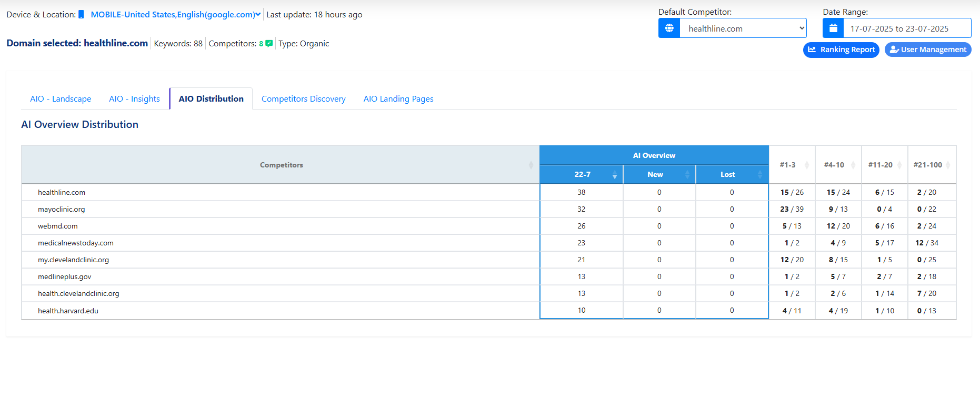Open the Default Competitor select box
The image size is (980, 416).
(743, 28)
